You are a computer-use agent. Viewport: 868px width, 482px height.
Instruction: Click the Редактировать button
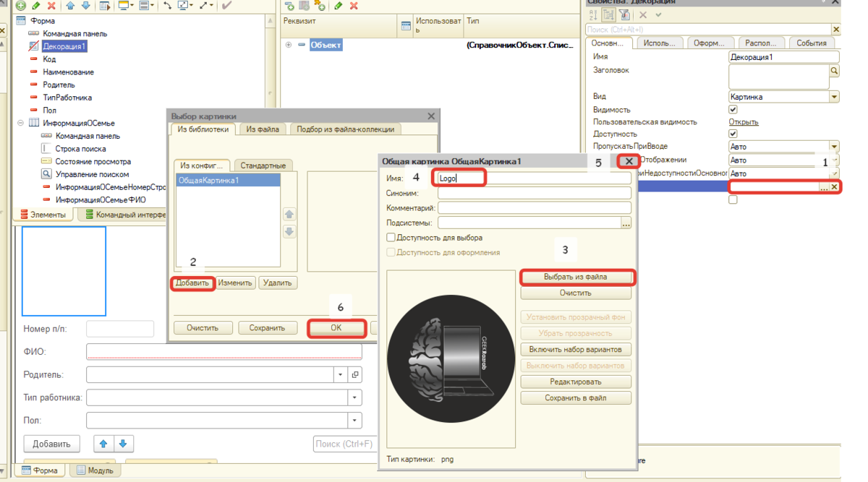pos(576,382)
